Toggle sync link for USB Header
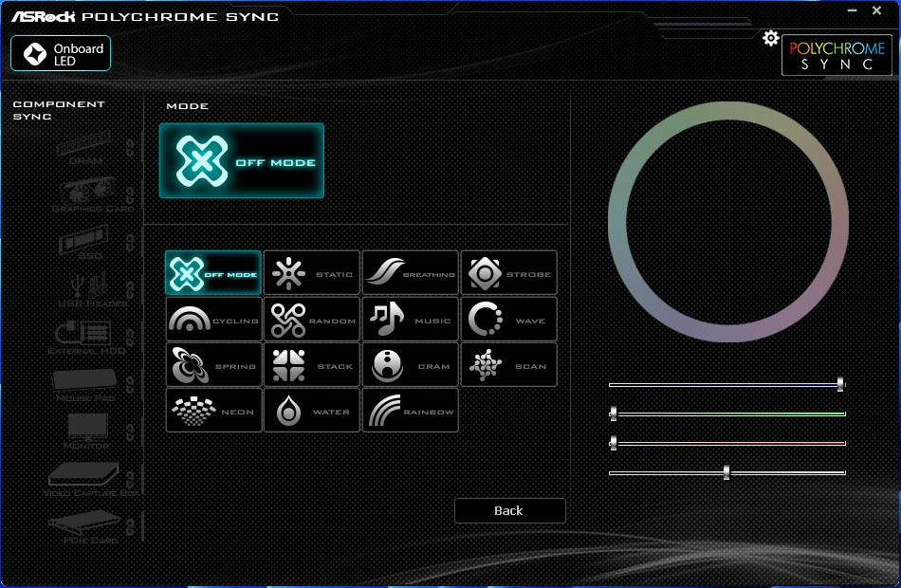Screen dimensions: 901x588 click(131, 289)
